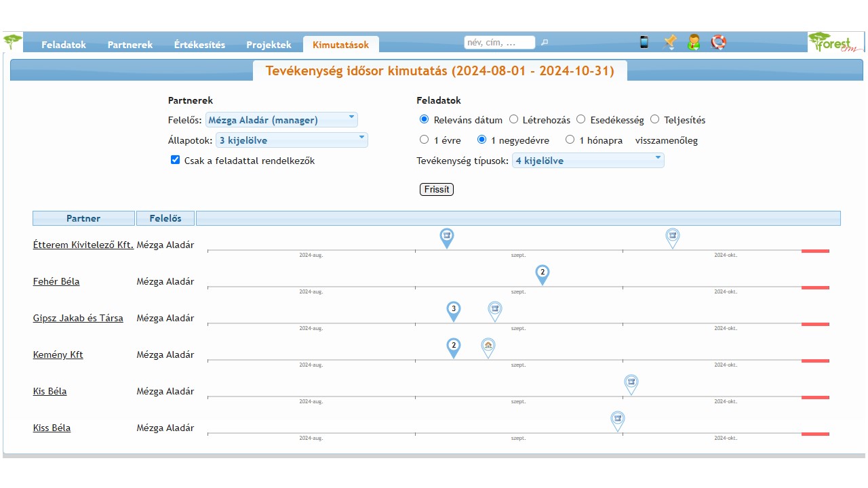868x488 pixels.
Task: Open the lifebuoy help icon
Action: [718, 42]
